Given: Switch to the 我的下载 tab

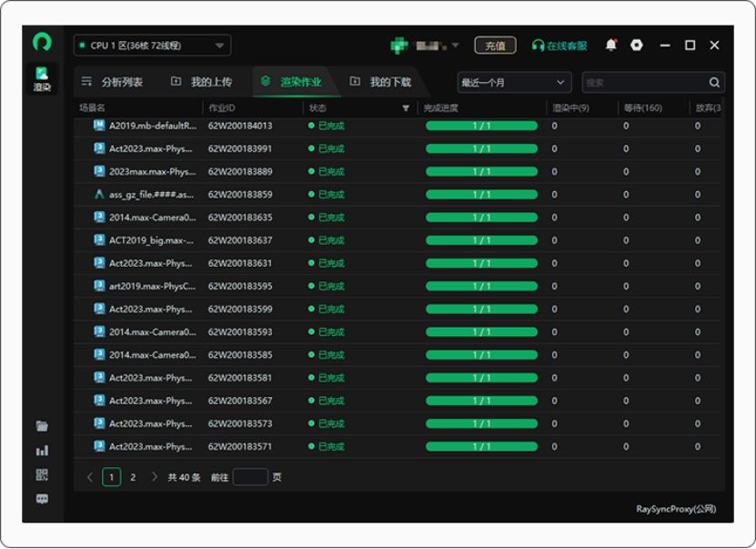Looking at the screenshot, I should (x=381, y=82).
